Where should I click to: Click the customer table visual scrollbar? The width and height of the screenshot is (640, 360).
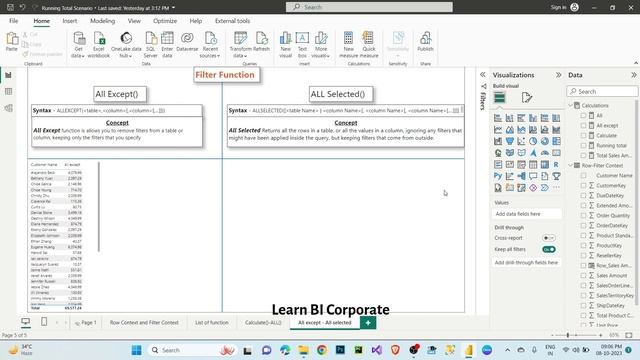(99, 207)
